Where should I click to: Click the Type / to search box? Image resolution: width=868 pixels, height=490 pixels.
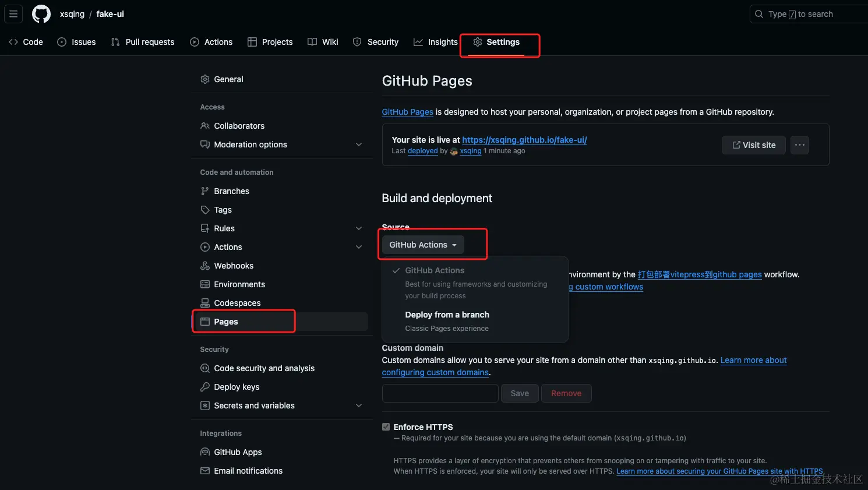tap(809, 14)
